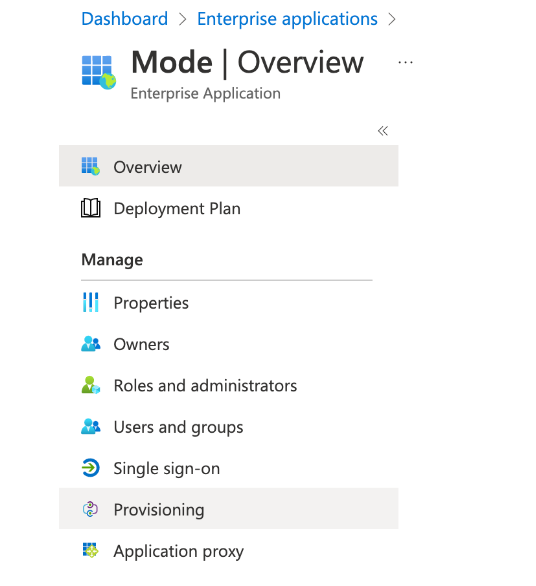Collapse the sidebar with double-chevron button
Image resolution: width=536 pixels, height=586 pixels.
(x=383, y=131)
